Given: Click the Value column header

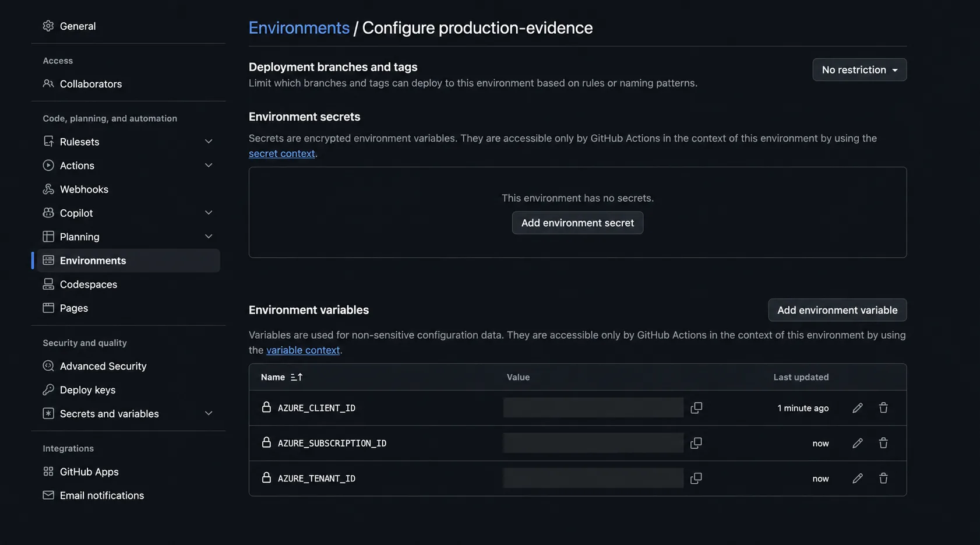Looking at the screenshot, I should [518, 377].
